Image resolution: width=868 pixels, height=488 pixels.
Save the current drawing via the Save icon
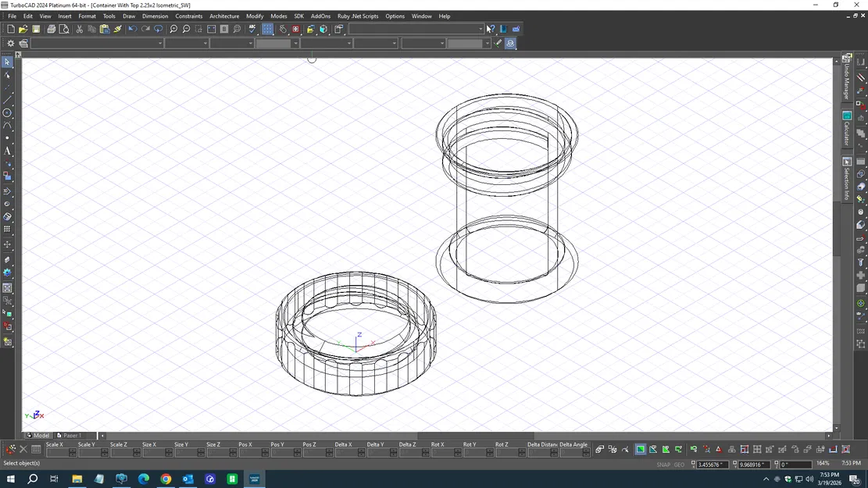click(x=36, y=29)
